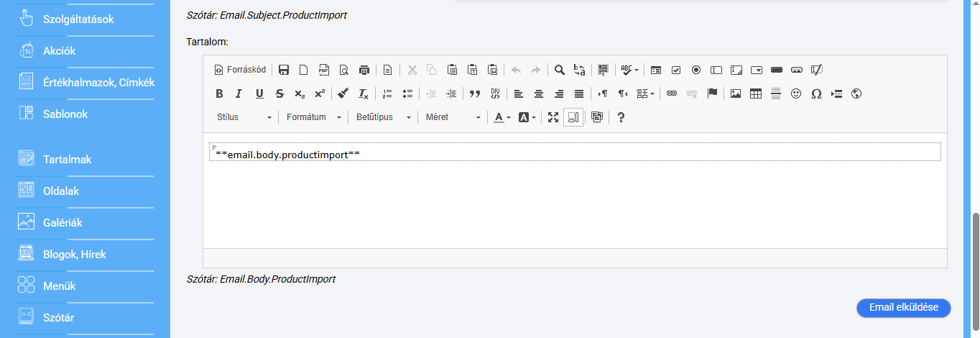Click the Insert Link chain icon
980x338 pixels.
pos(672,93)
